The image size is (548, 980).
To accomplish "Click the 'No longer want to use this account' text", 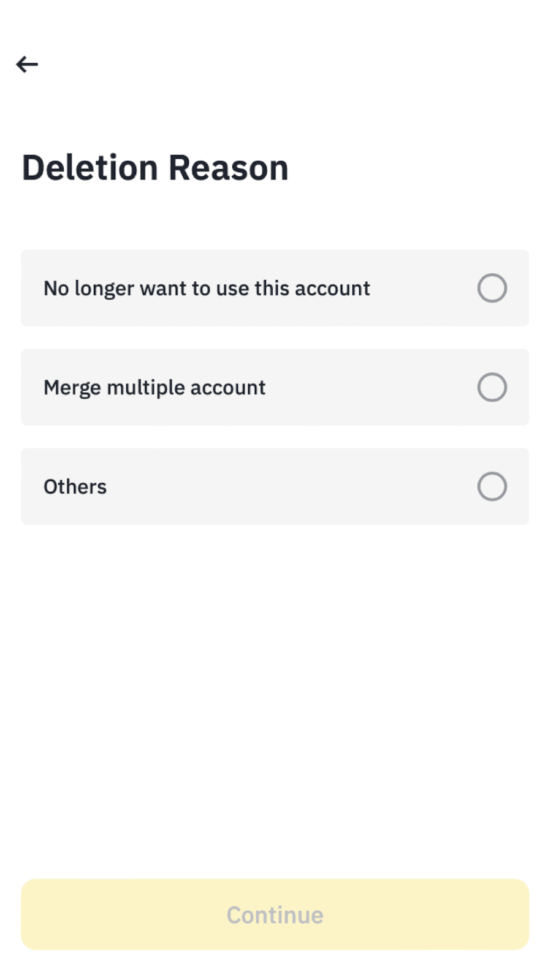I will 207,288.
